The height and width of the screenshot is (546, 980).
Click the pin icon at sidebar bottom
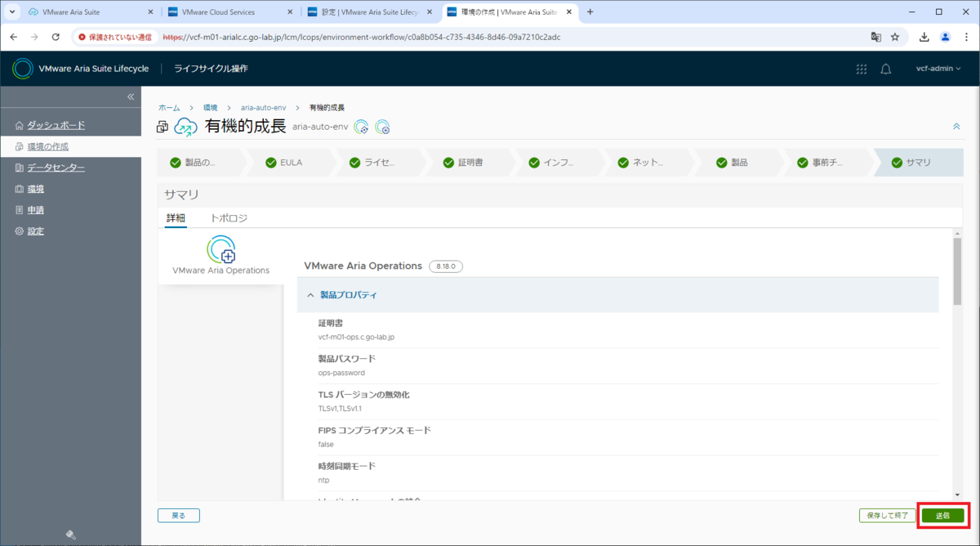(x=70, y=535)
